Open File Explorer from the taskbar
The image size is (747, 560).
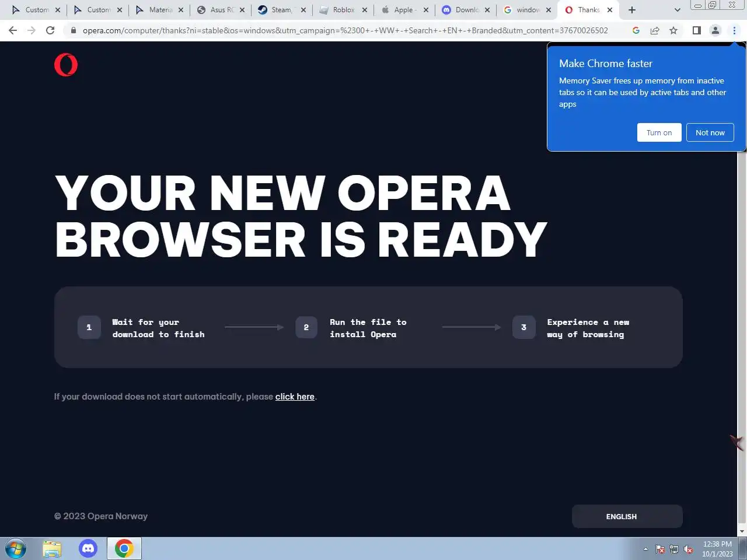[x=52, y=549]
